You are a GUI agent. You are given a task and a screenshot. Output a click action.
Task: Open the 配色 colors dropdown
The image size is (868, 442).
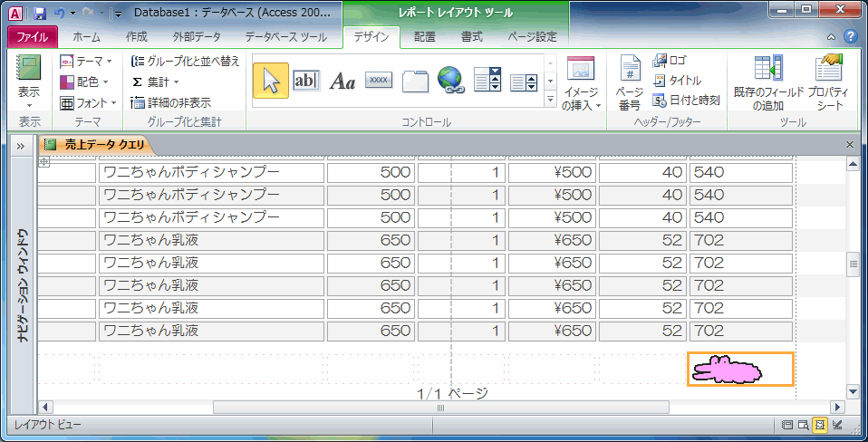[83, 82]
